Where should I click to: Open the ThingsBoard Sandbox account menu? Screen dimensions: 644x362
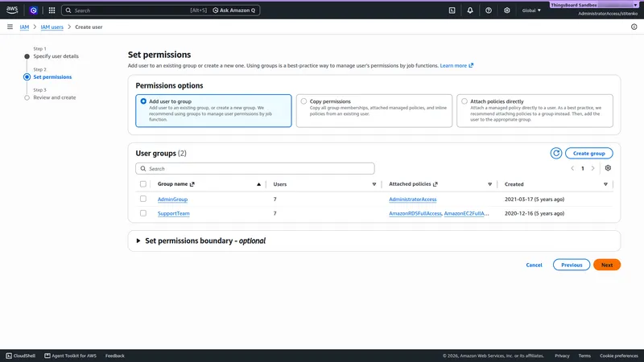594,5
